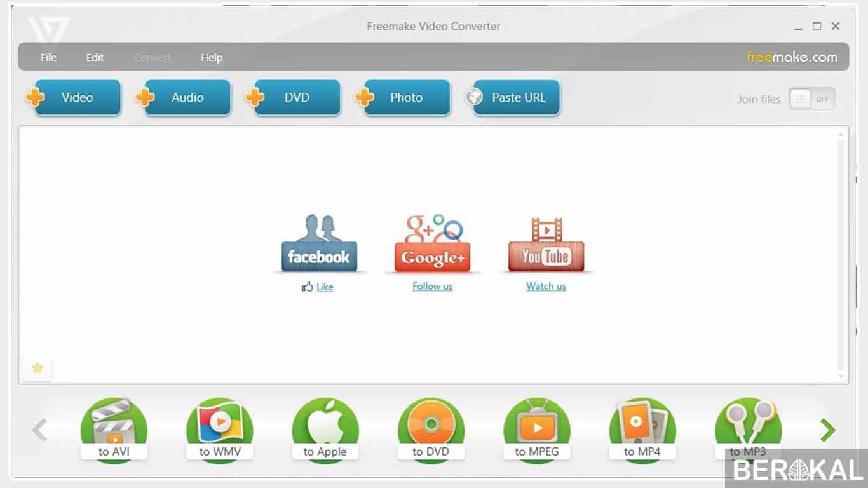Select the to WMV format icon
The height and width of the screenshot is (488, 868).
click(219, 430)
